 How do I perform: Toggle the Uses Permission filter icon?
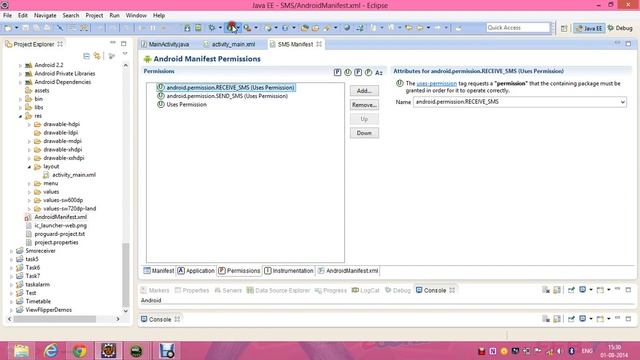coord(347,72)
